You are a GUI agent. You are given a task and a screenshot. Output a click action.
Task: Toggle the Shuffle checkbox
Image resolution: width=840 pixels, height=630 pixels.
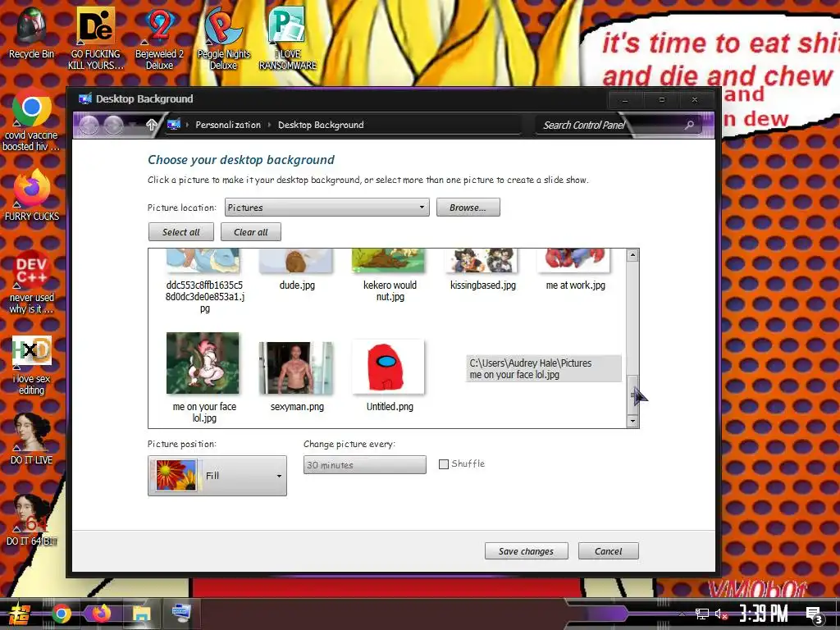(444, 464)
